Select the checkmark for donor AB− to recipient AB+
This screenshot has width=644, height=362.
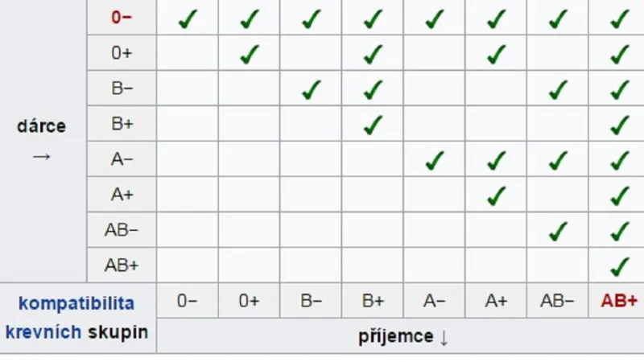click(619, 232)
